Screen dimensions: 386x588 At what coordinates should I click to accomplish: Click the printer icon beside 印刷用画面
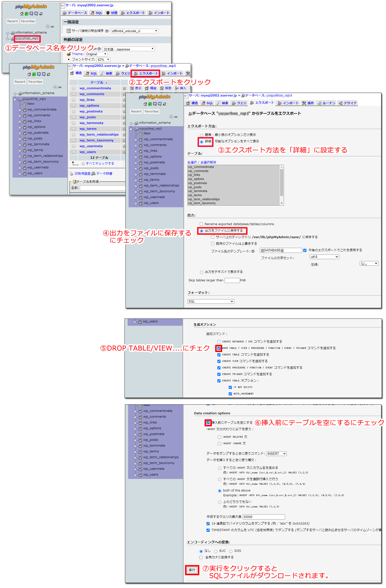[72, 174]
